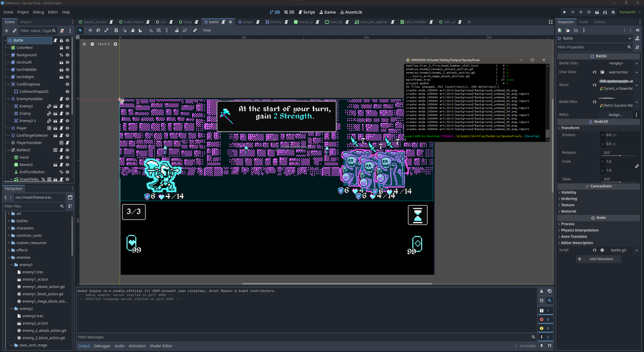
Task: Hide the ColorRect node
Action: point(68,48)
